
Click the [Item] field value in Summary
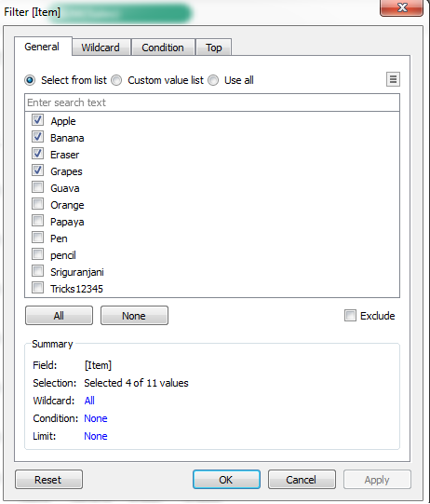pyautogui.click(x=98, y=365)
